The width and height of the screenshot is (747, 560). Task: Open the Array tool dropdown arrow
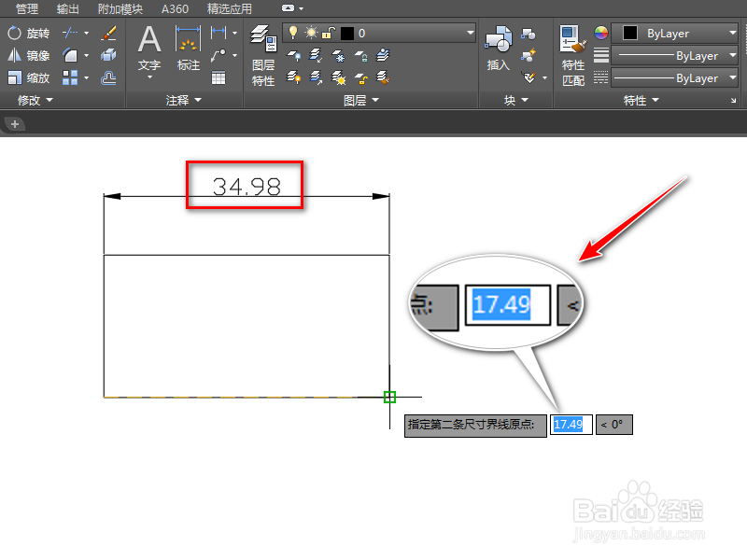click(x=86, y=77)
